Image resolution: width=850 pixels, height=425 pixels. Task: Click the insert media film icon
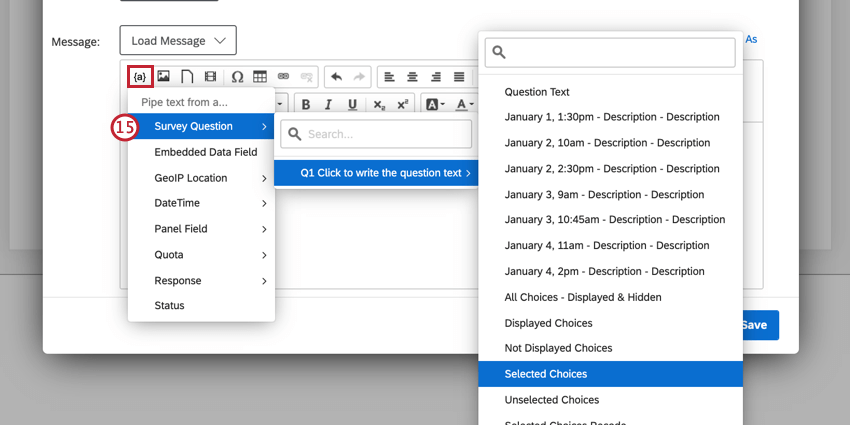point(210,76)
